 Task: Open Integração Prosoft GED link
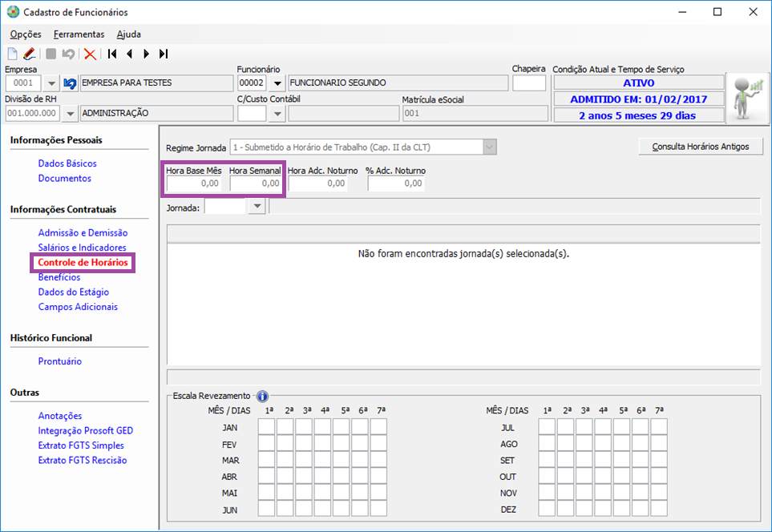pos(86,430)
